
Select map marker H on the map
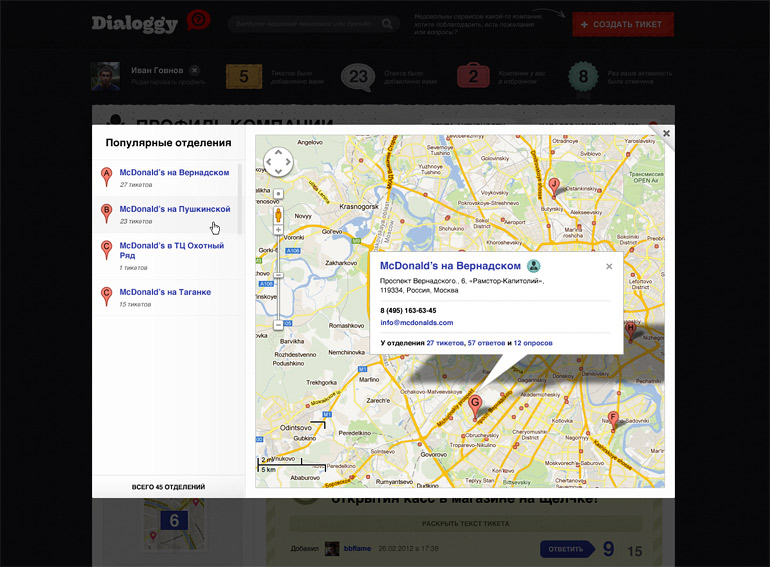coord(631,331)
